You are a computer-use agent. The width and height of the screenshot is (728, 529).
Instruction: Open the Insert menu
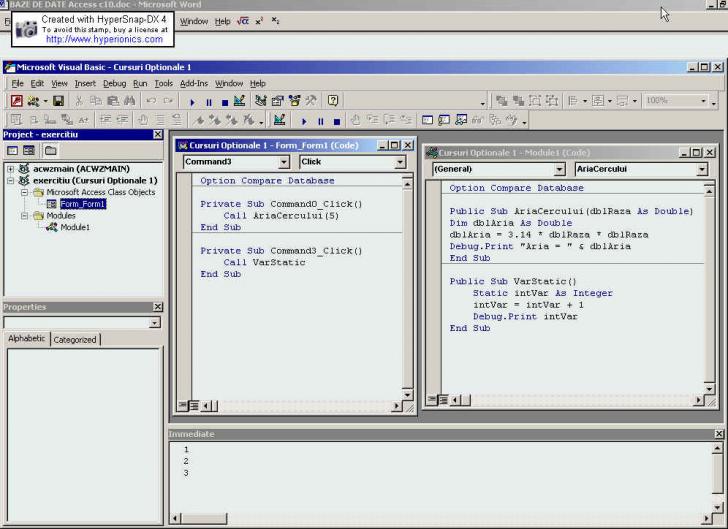85,84
